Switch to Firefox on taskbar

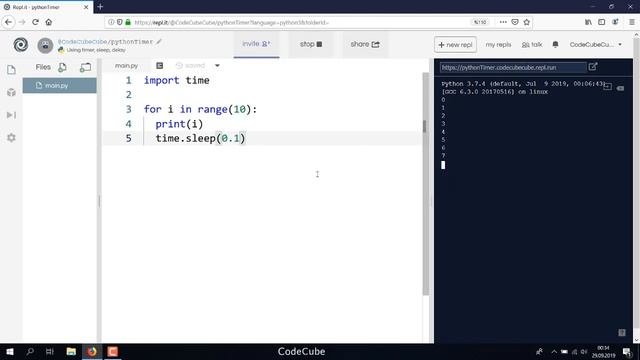pos(92,351)
